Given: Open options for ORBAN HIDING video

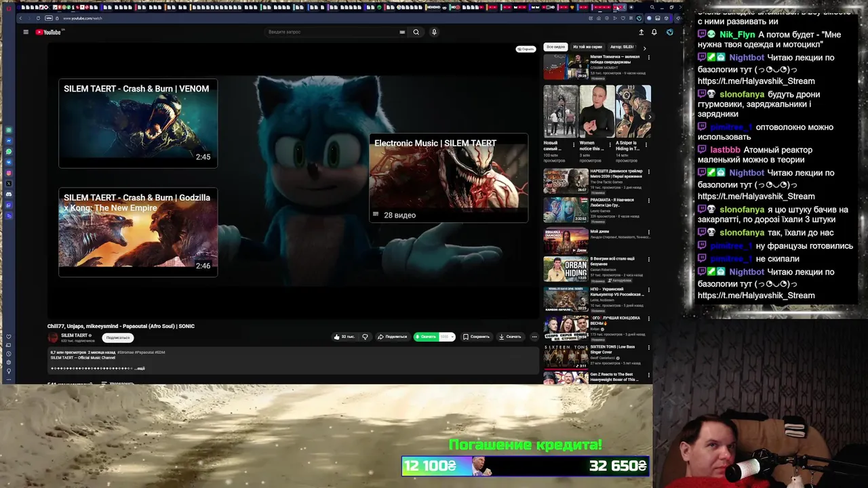Looking at the screenshot, I should [x=648, y=260].
